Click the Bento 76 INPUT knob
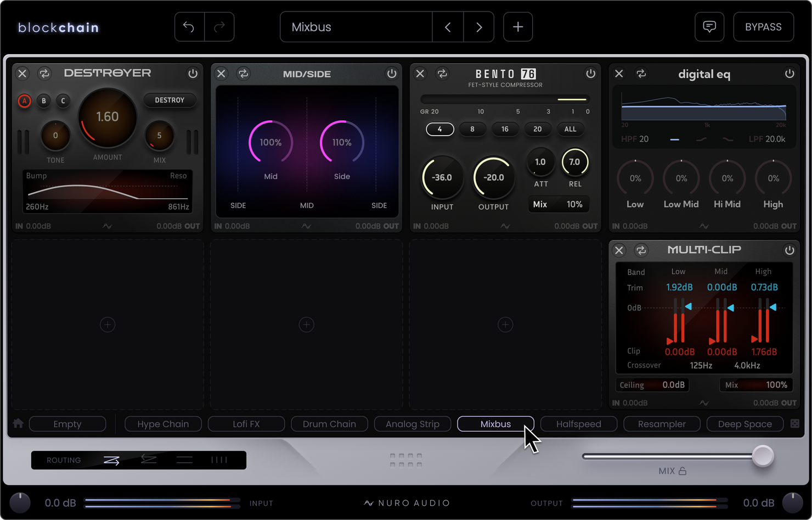The width and height of the screenshot is (812, 520). point(442,177)
